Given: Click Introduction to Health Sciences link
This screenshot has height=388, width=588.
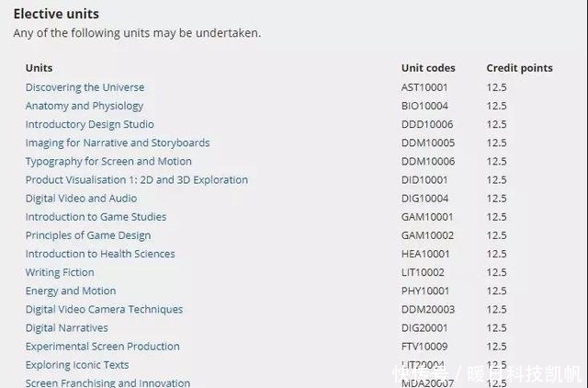Looking at the screenshot, I should (100, 254).
